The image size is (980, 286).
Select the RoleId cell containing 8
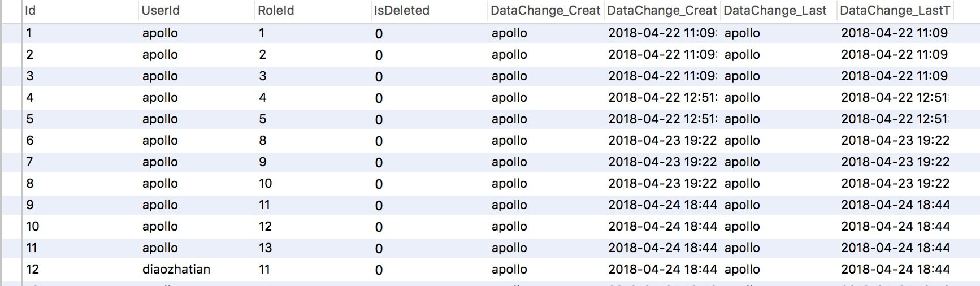(x=263, y=141)
